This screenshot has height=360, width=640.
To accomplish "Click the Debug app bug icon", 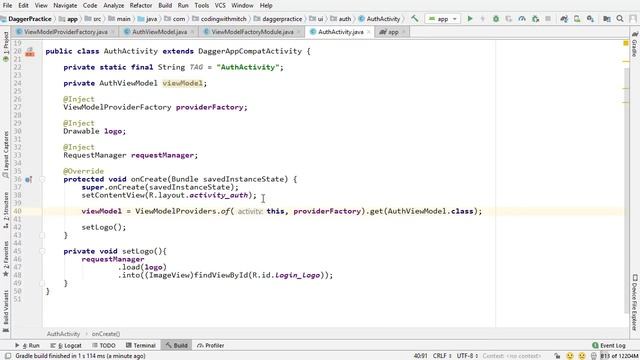I will [x=496, y=19].
